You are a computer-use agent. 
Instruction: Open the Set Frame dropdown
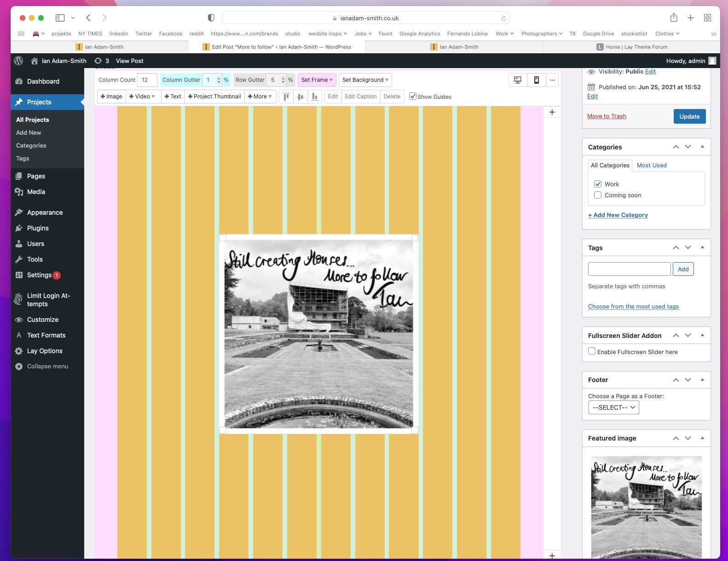pos(317,80)
